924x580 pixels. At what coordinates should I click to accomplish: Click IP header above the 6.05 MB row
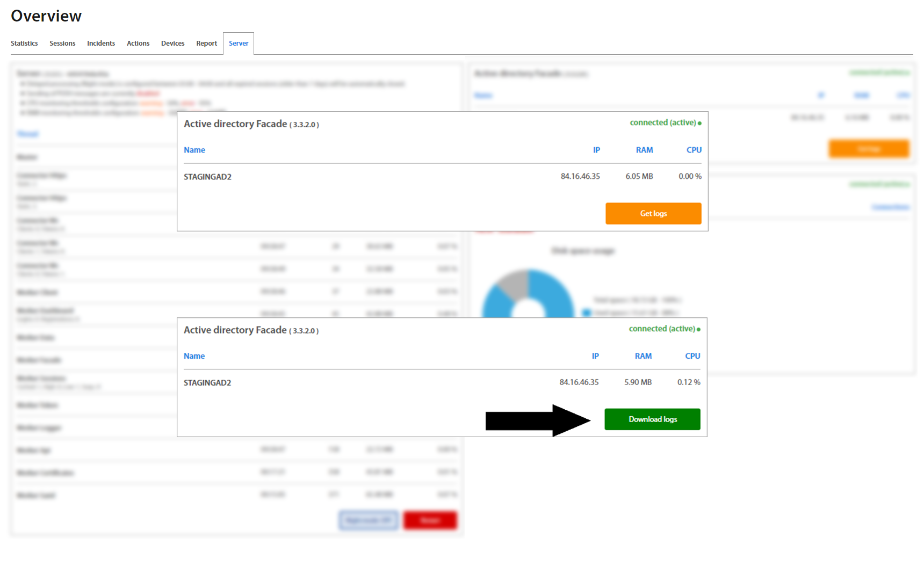596,150
